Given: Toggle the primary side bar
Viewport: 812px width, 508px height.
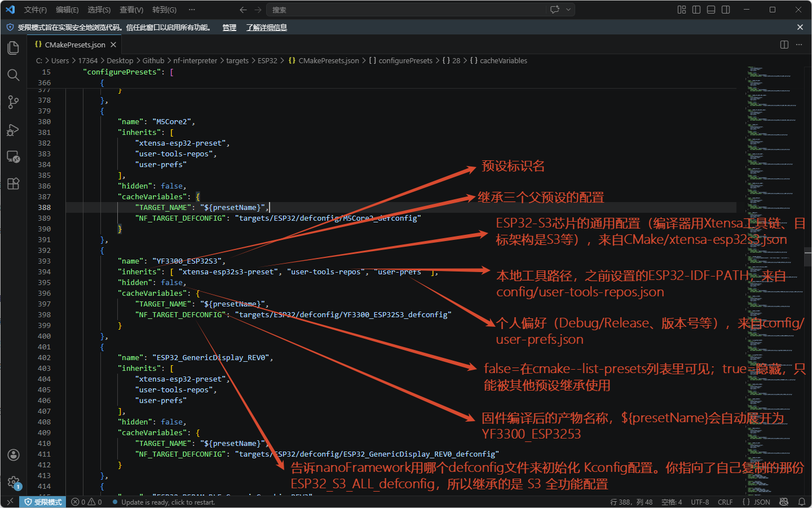Looking at the screenshot, I should coord(696,10).
